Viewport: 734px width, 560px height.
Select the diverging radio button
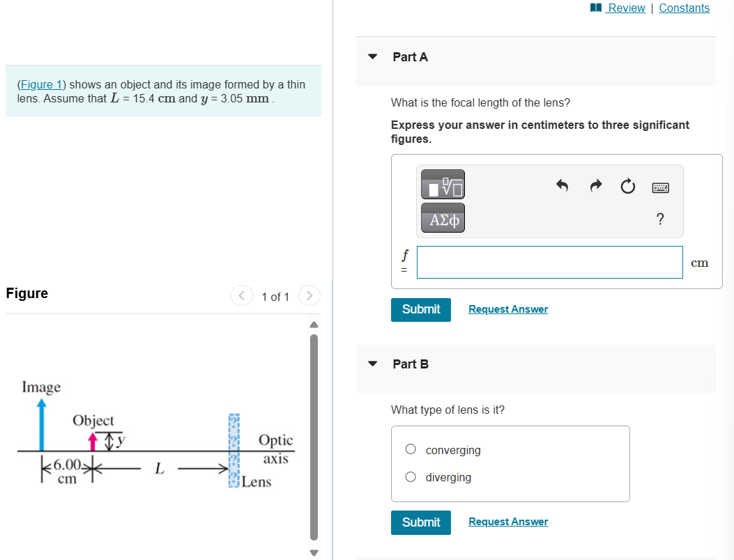pos(411,476)
